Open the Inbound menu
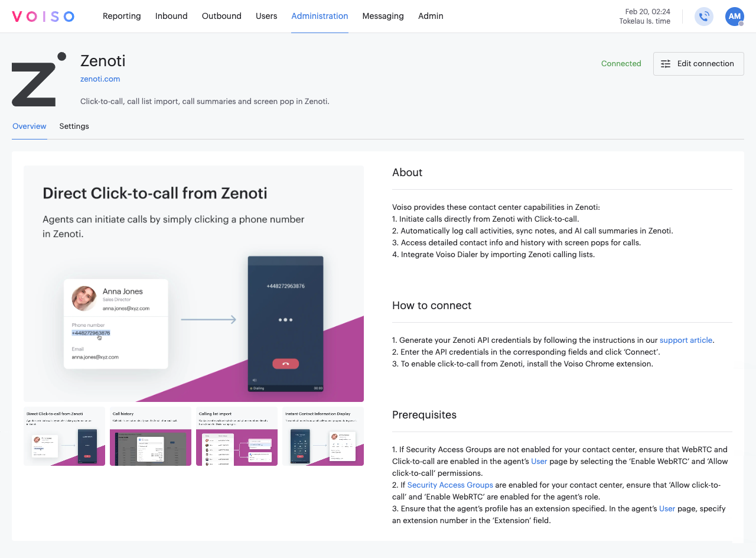 [171, 16]
